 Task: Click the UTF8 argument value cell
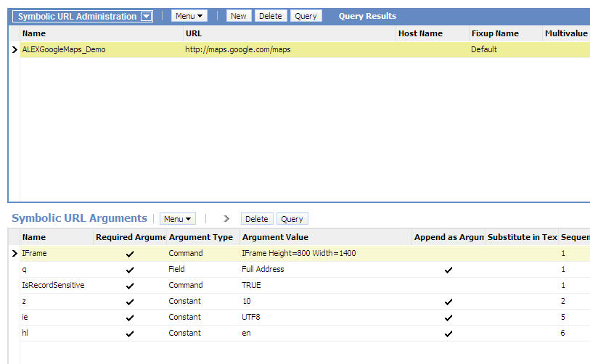pyautogui.click(x=326, y=317)
